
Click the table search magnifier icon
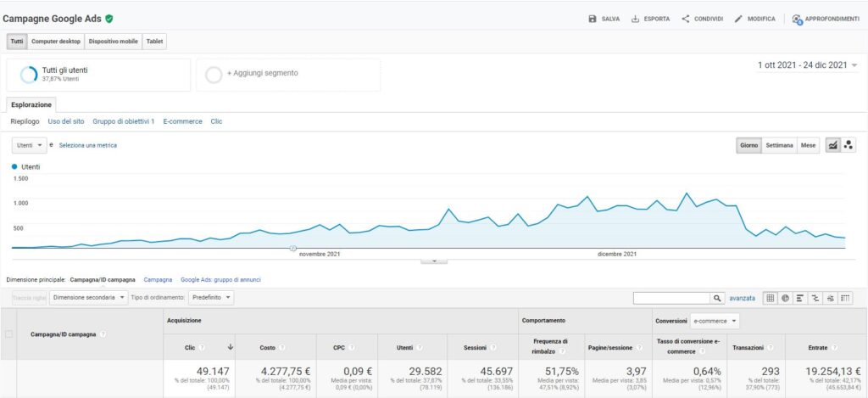pyautogui.click(x=718, y=298)
